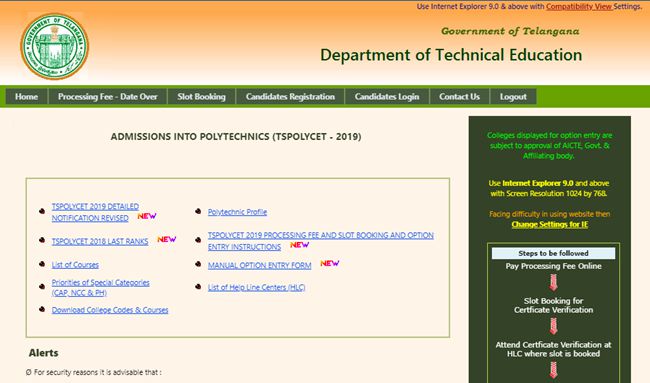Click the Department of Technical Education heading
650x383 pixels.
[x=451, y=55]
